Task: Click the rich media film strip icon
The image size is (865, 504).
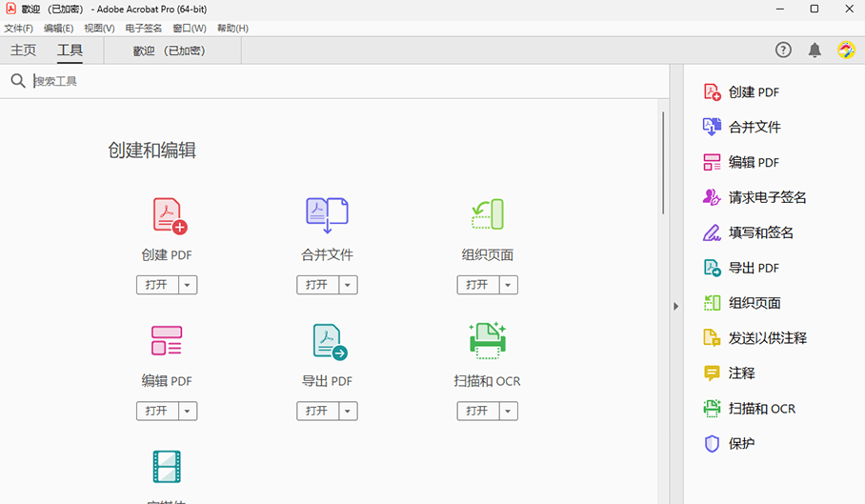Action: point(167,467)
